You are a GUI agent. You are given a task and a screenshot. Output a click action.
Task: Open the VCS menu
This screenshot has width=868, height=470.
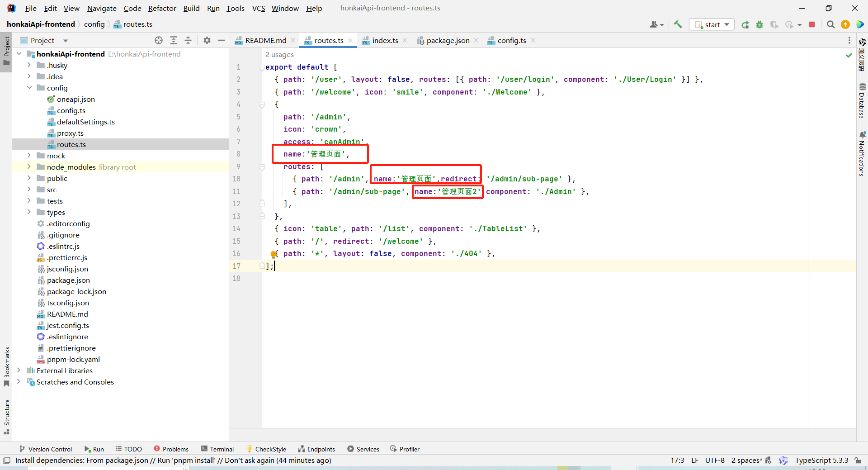coord(259,8)
